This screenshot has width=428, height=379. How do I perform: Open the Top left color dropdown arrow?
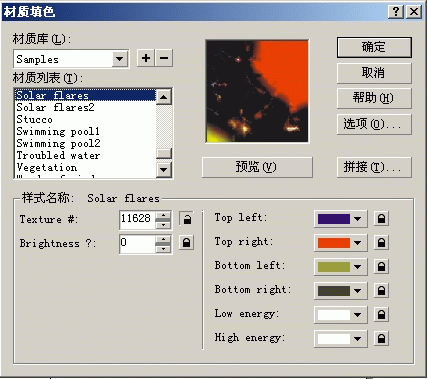[x=358, y=219]
